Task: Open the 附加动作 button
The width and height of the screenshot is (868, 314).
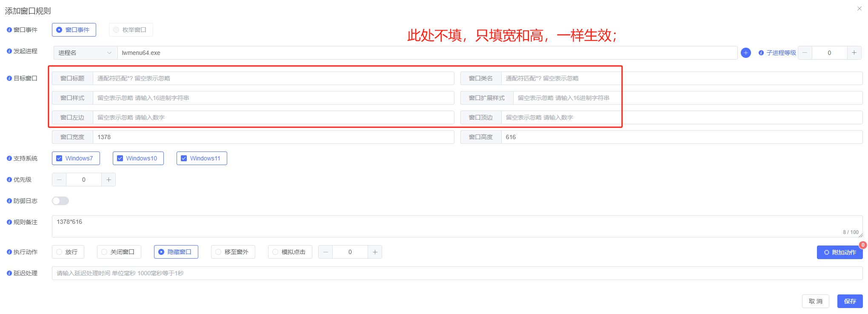Action: pyautogui.click(x=839, y=252)
